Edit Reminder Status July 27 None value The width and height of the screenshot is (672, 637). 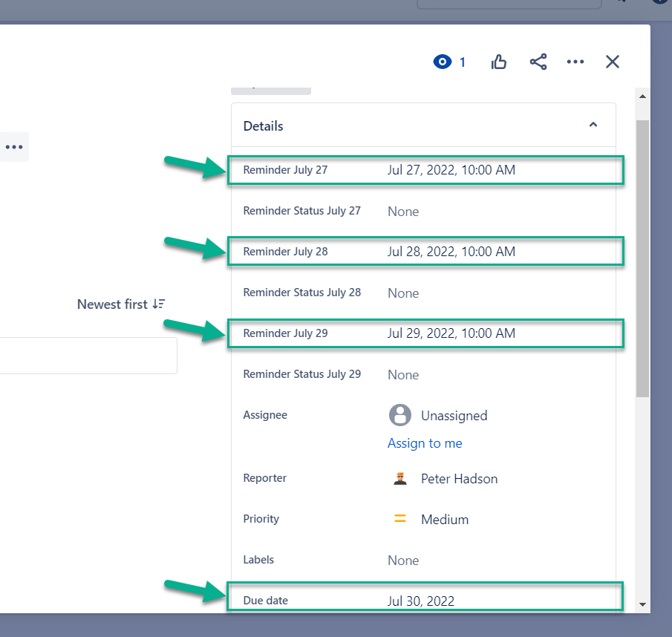click(403, 211)
